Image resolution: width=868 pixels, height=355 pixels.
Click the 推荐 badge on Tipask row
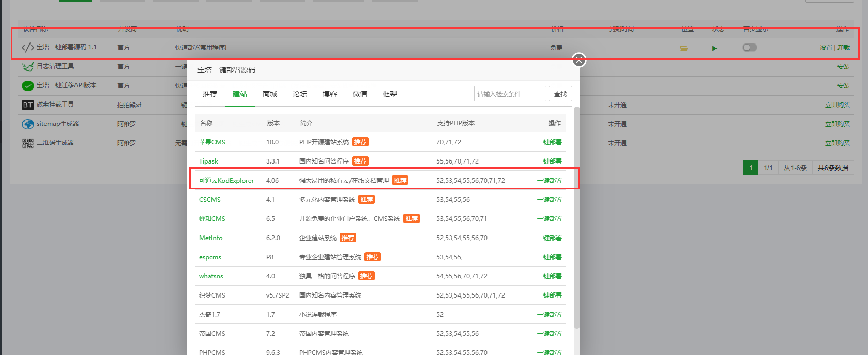(360, 161)
